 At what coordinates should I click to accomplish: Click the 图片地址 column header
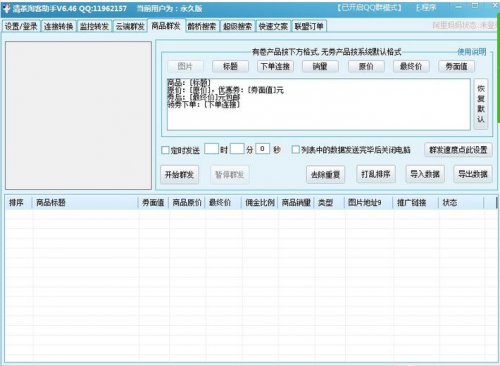pos(368,203)
